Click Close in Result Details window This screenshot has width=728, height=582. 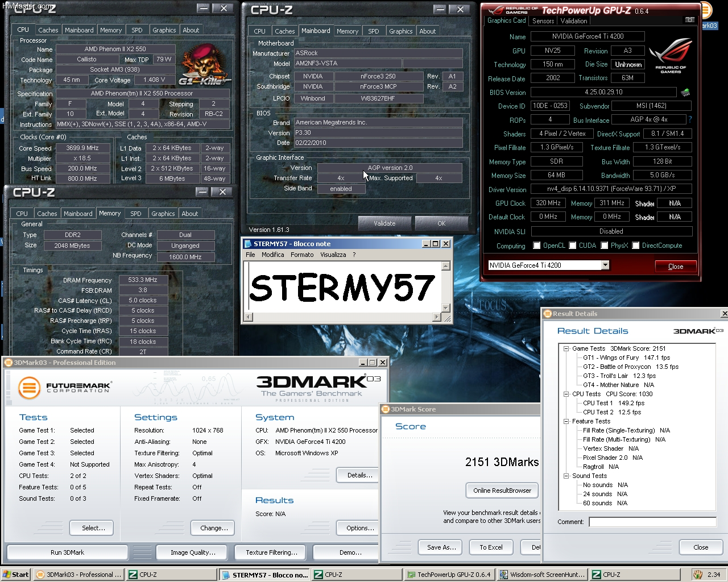[701, 547]
